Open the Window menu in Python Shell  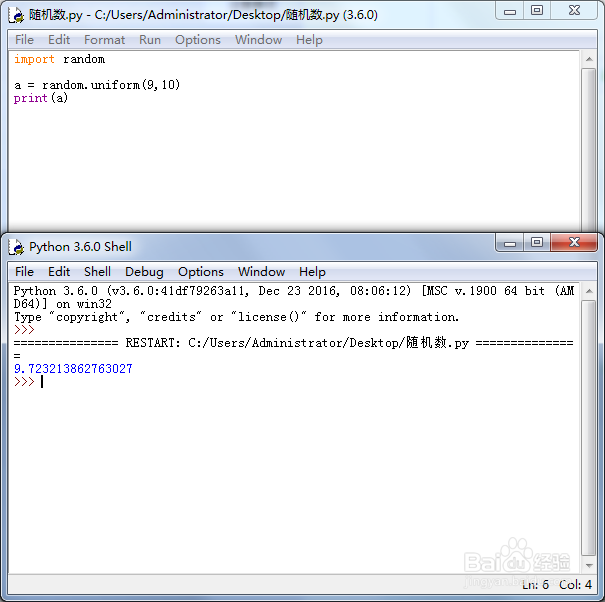[261, 272]
